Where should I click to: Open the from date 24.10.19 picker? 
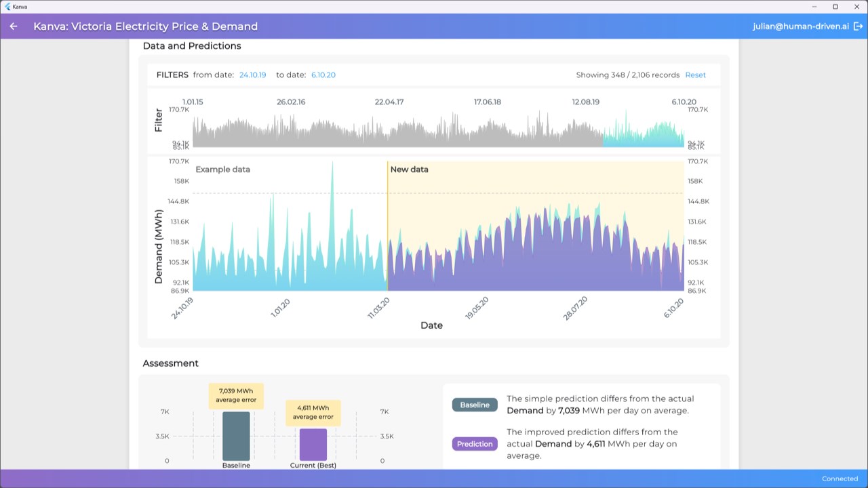pos(252,75)
